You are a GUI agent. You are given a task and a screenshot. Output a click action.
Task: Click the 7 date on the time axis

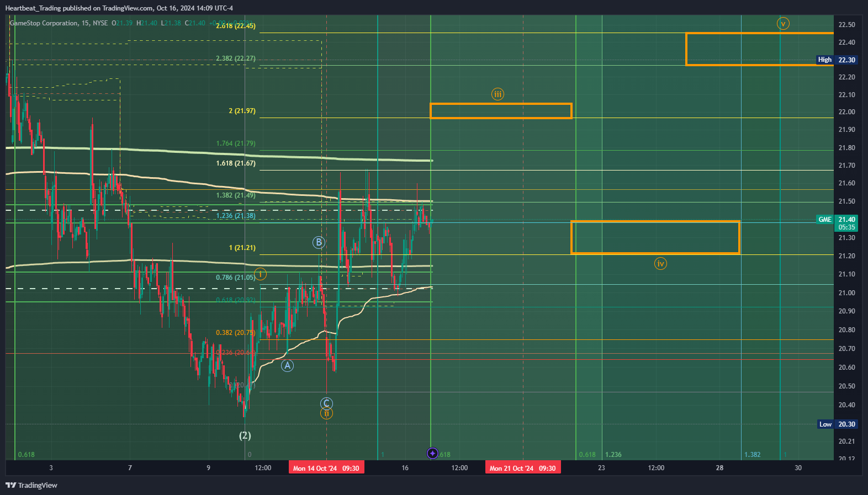[130, 468]
